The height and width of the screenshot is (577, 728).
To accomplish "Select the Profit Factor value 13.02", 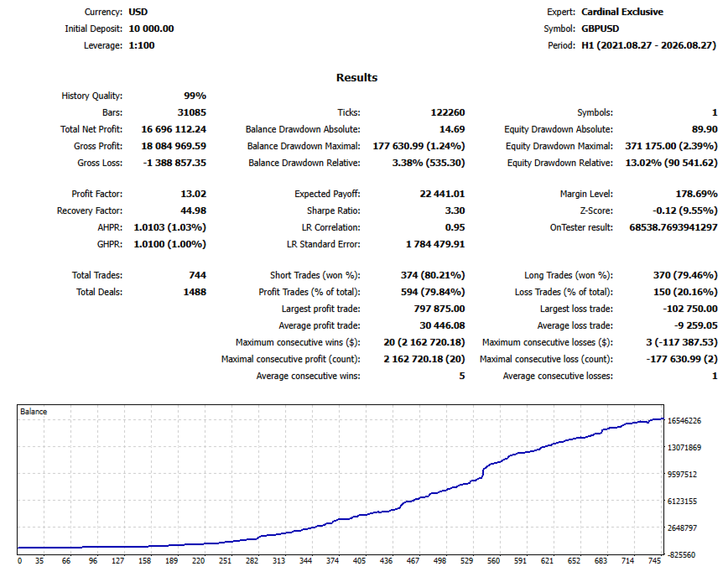I will coord(193,194).
